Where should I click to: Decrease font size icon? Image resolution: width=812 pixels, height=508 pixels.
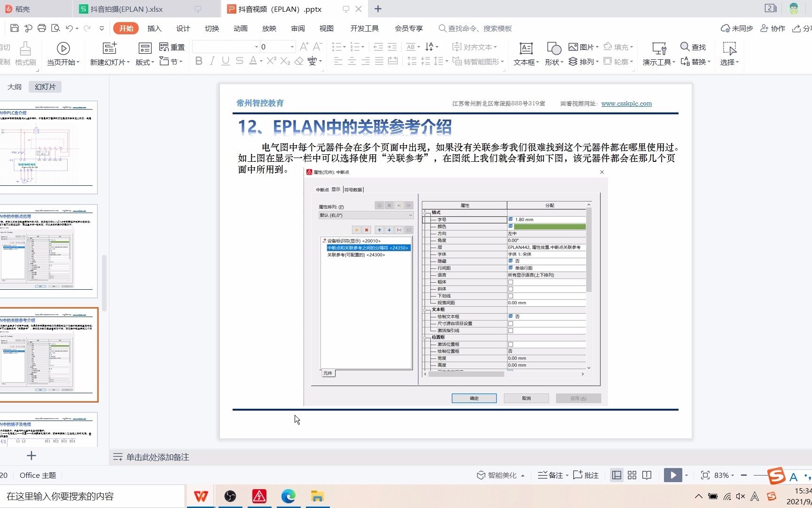tap(317, 47)
